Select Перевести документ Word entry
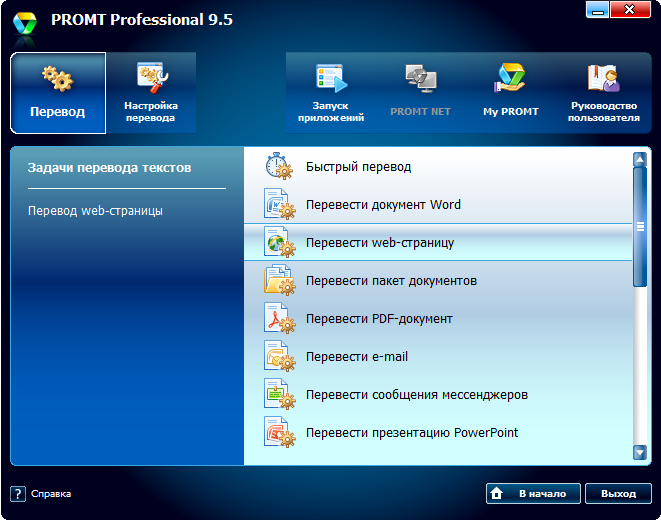This screenshot has width=661, height=521. point(438,204)
